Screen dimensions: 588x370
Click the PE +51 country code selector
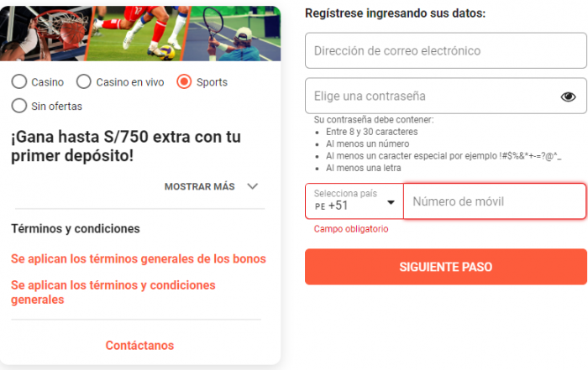[x=354, y=201]
